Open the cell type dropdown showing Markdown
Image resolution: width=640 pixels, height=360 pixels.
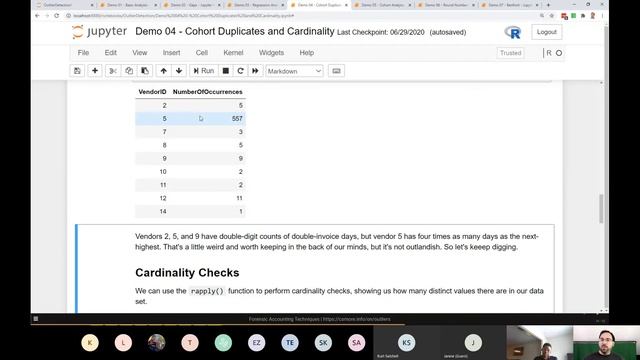[x=294, y=71]
